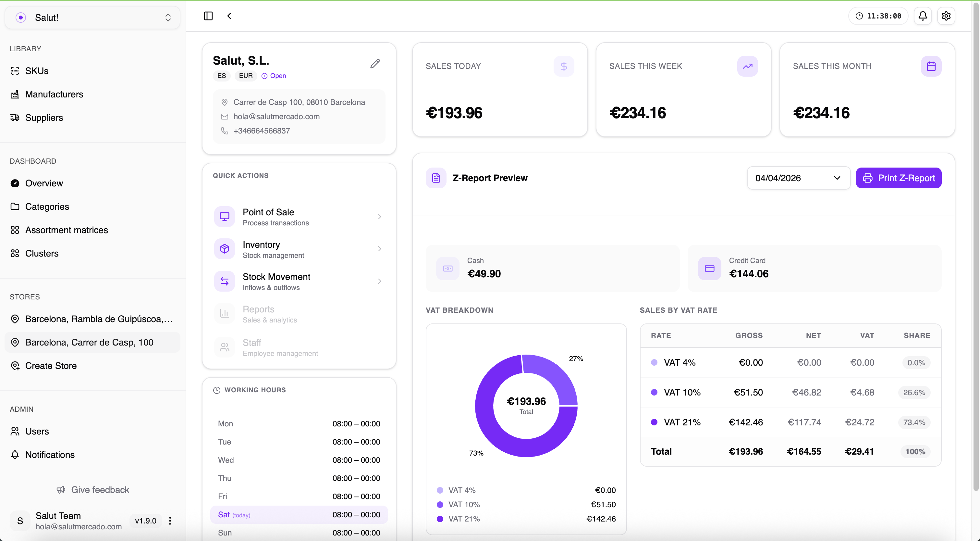Open SKUs in the Library section
The width and height of the screenshot is (980, 541).
pos(37,70)
